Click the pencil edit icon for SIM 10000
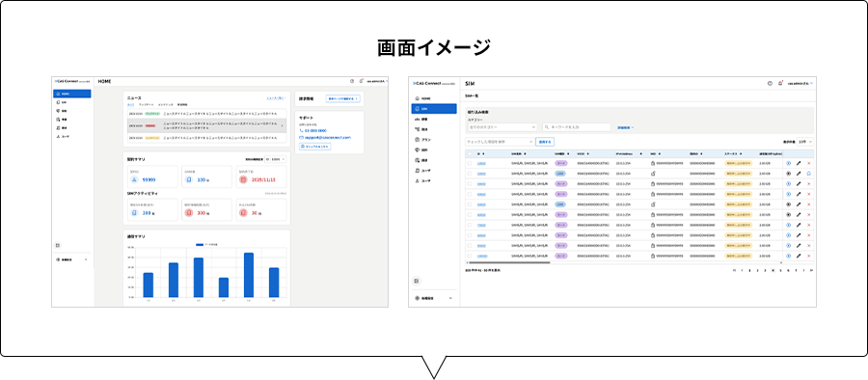Viewport: 868px width, 380px height. tap(799, 256)
